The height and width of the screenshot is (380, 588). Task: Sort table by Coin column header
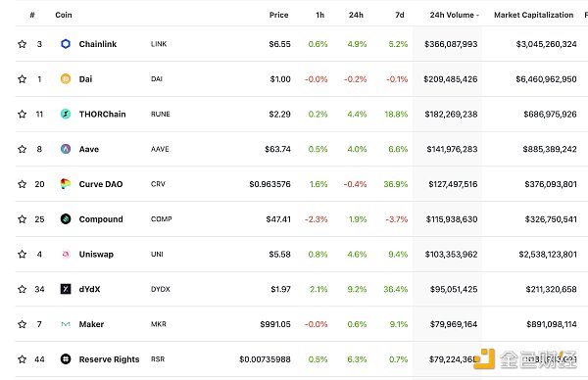click(x=64, y=15)
